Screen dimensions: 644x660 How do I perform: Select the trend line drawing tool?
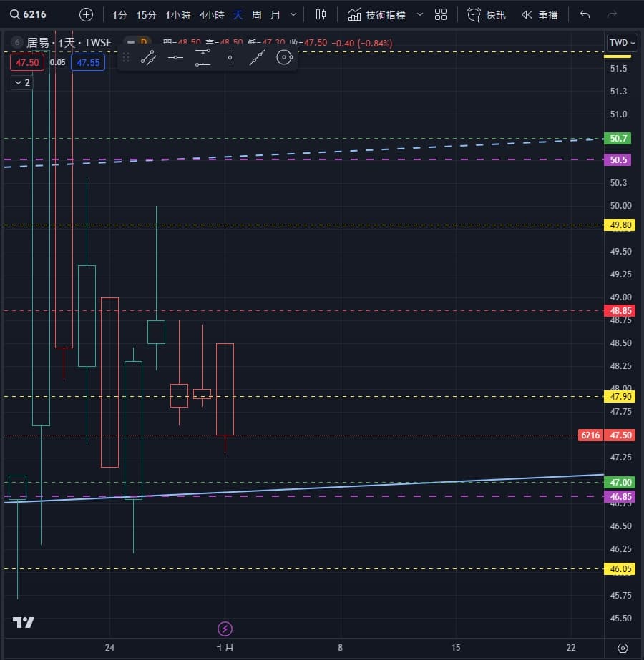[257, 57]
